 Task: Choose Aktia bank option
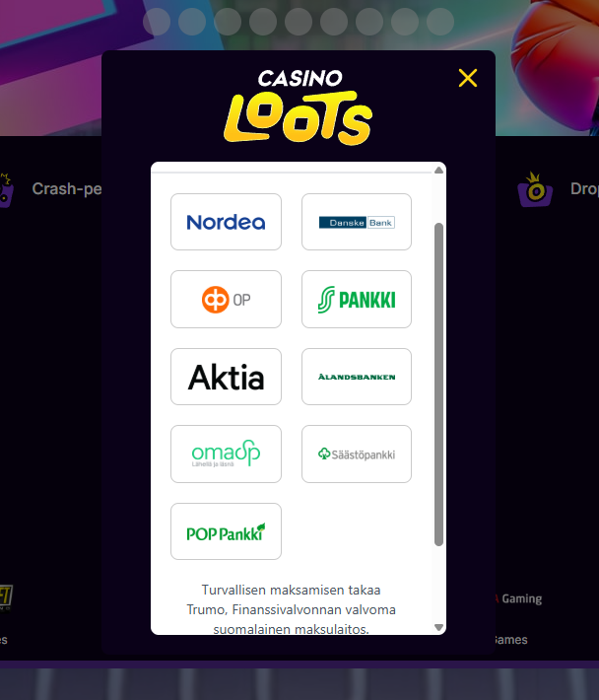pos(226,377)
